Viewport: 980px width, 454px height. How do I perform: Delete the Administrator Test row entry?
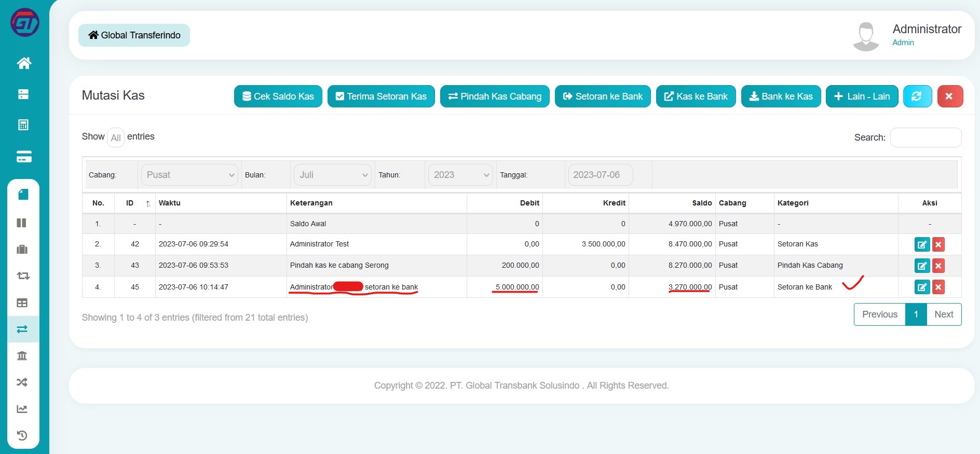coord(938,244)
